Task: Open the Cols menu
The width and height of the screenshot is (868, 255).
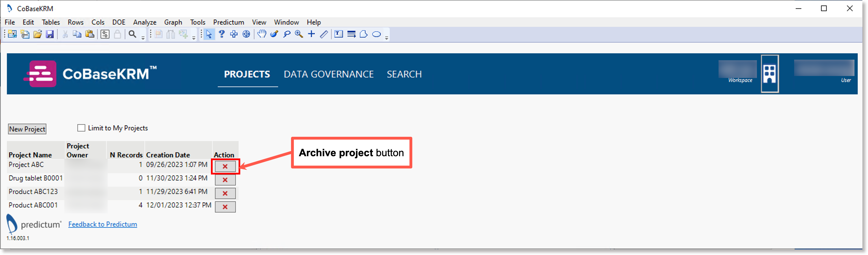Action: pyautogui.click(x=98, y=22)
